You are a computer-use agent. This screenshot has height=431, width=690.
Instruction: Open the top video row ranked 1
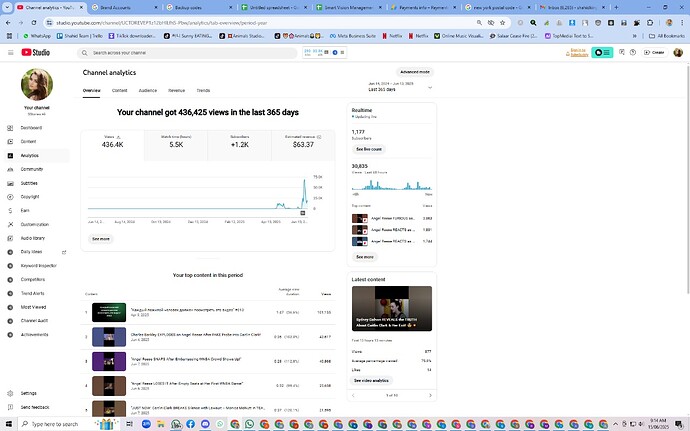208,313
